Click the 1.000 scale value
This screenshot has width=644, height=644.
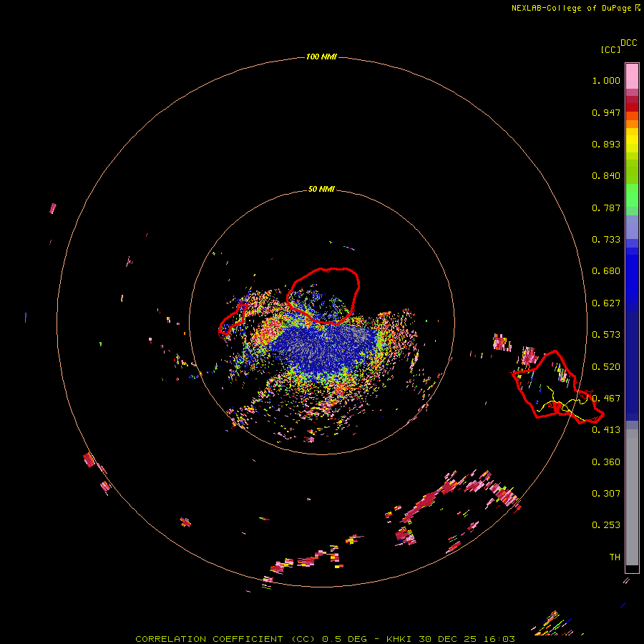[x=606, y=80]
